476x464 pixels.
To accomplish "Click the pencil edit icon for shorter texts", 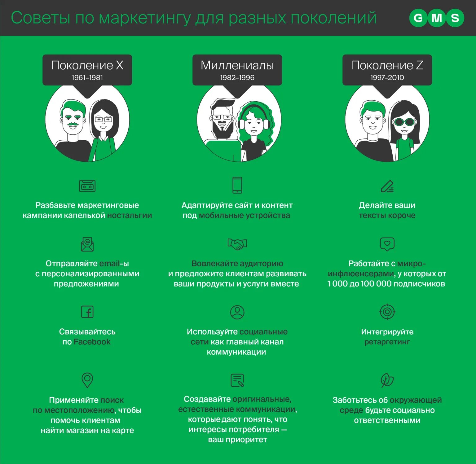I will point(387,186).
